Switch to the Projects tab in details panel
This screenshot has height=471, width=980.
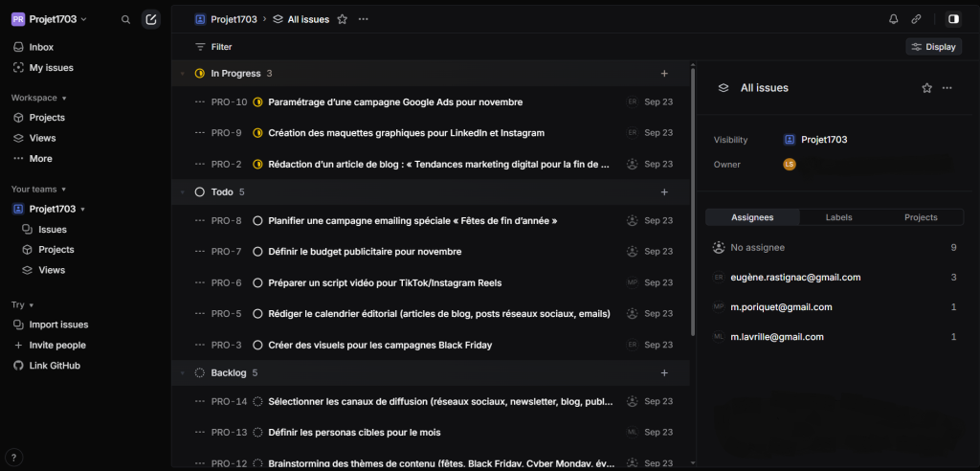921,217
